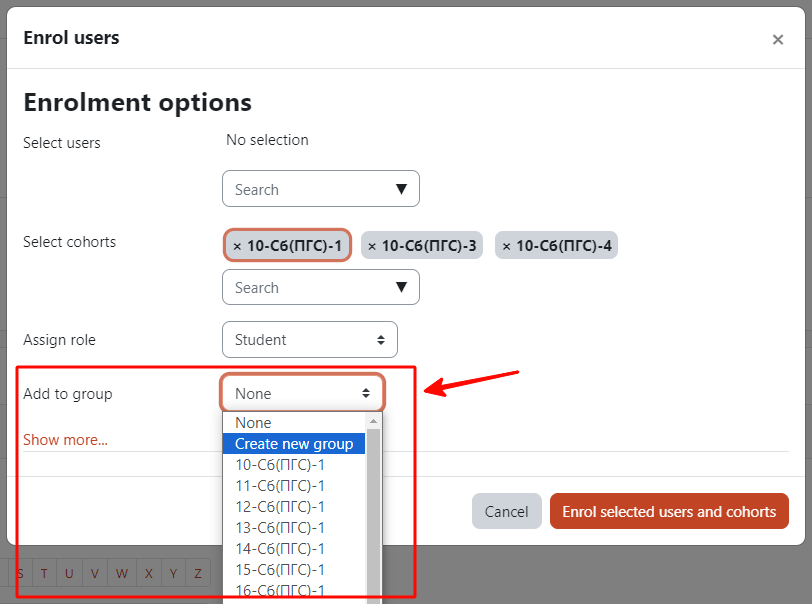This screenshot has height=604, width=812.
Task: Open the Select cohorts search dropdown arrow
Action: (401, 287)
